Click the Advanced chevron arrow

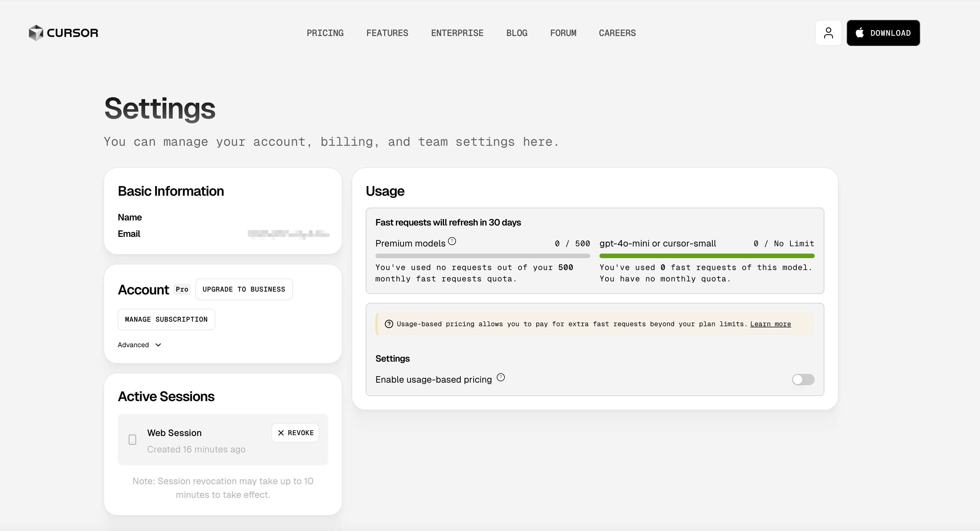(158, 345)
